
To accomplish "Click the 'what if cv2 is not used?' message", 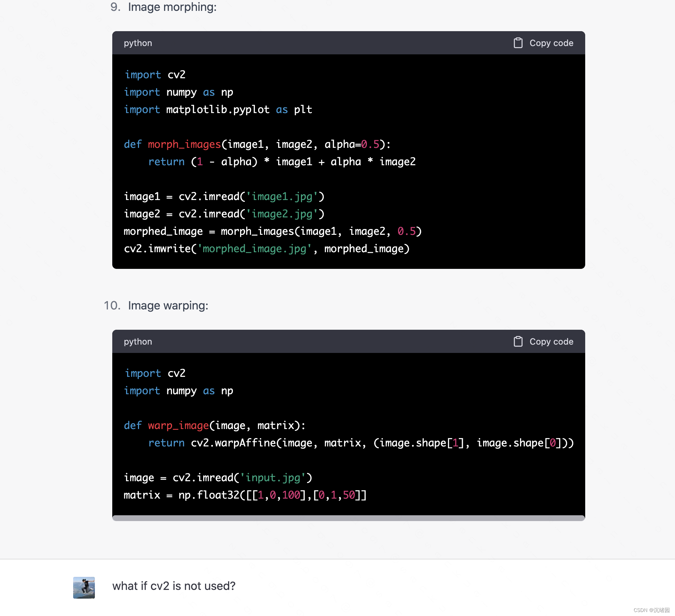I will tap(174, 586).
